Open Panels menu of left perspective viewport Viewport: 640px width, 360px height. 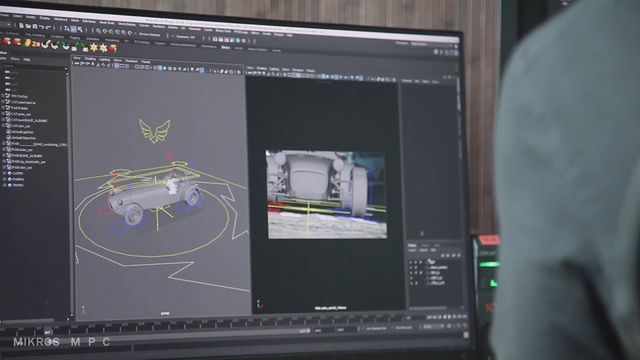(146, 62)
